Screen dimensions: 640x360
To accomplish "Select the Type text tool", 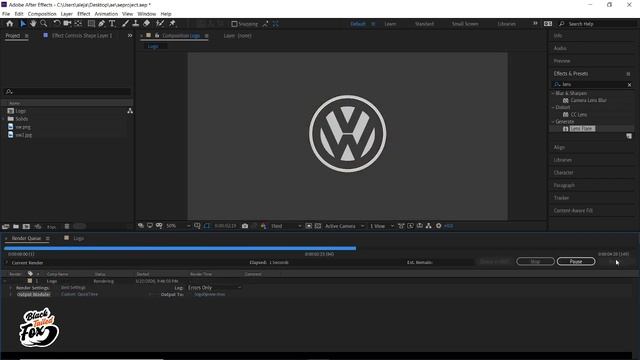I will [112, 24].
